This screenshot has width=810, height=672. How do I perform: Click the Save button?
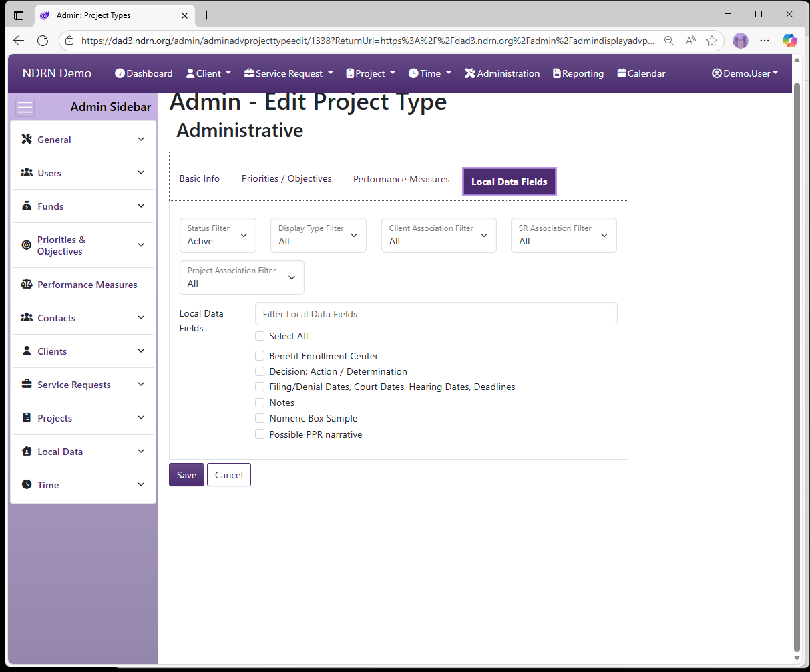coord(186,475)
